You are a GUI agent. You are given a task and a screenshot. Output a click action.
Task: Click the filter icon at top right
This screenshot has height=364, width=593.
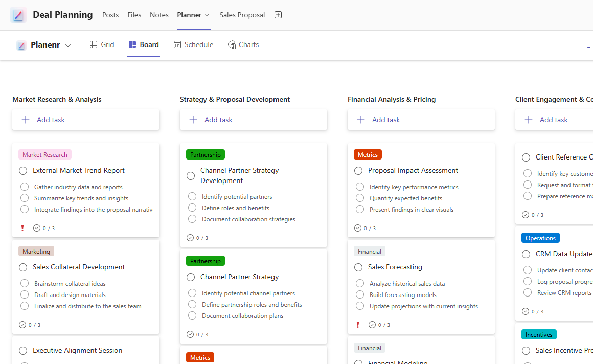coord(588,45)
